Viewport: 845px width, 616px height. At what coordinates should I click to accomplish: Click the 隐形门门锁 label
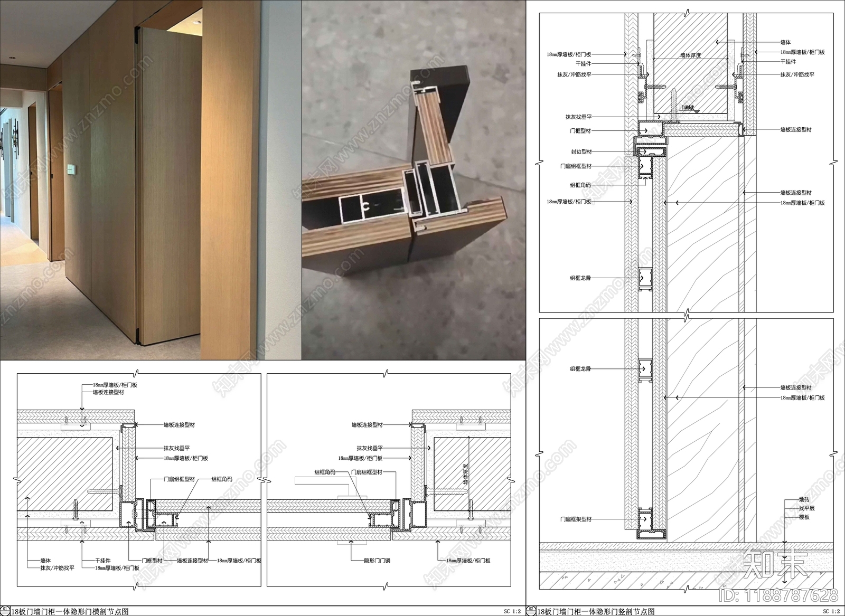(377, 561)
